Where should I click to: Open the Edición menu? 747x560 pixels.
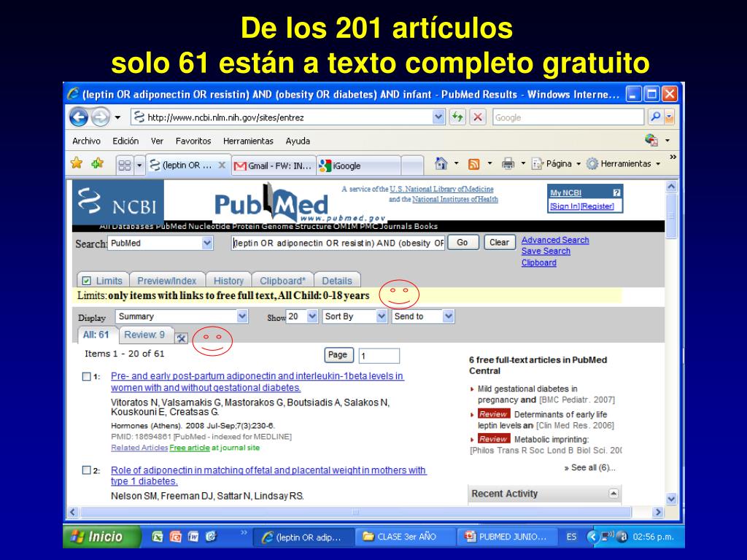point(125,141)
